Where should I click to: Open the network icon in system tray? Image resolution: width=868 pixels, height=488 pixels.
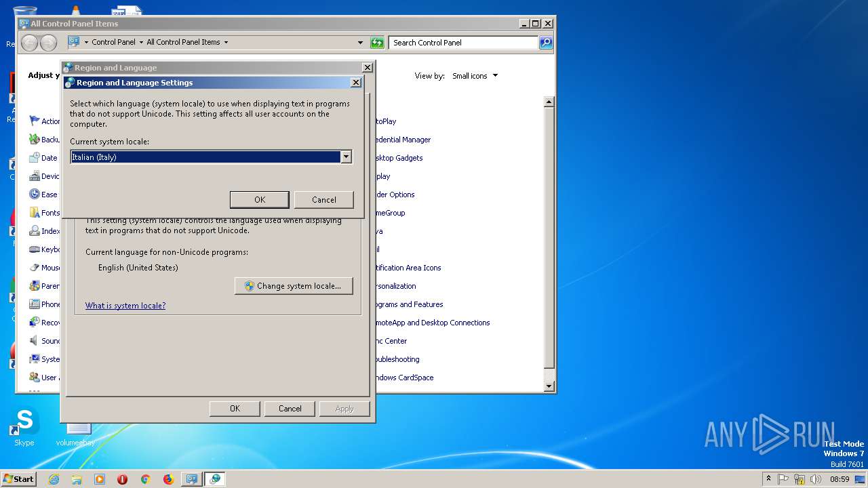point(800,479)
